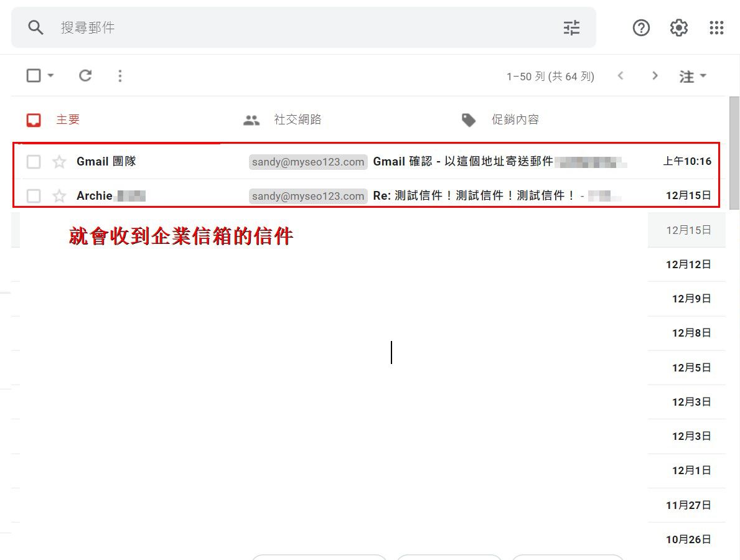Open the More options three-dot menu
The image size is (740, 560).
pyautogui.click(x=120, y=76)
